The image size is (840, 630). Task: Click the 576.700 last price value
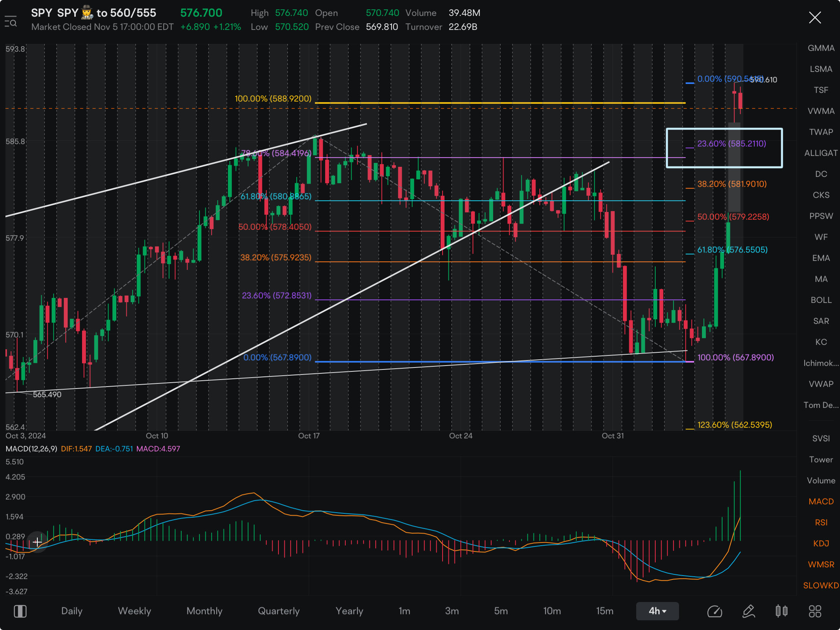[201, 13]
